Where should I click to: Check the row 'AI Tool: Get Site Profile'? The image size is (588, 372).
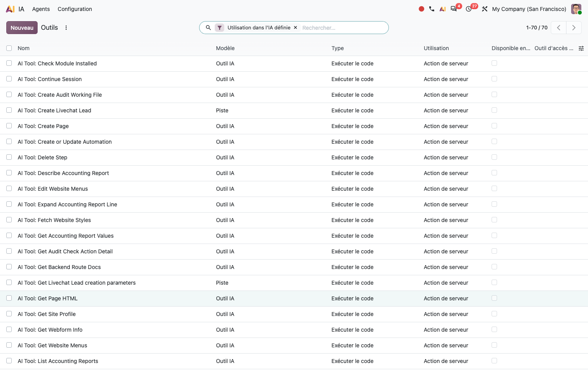coord(9,314)
